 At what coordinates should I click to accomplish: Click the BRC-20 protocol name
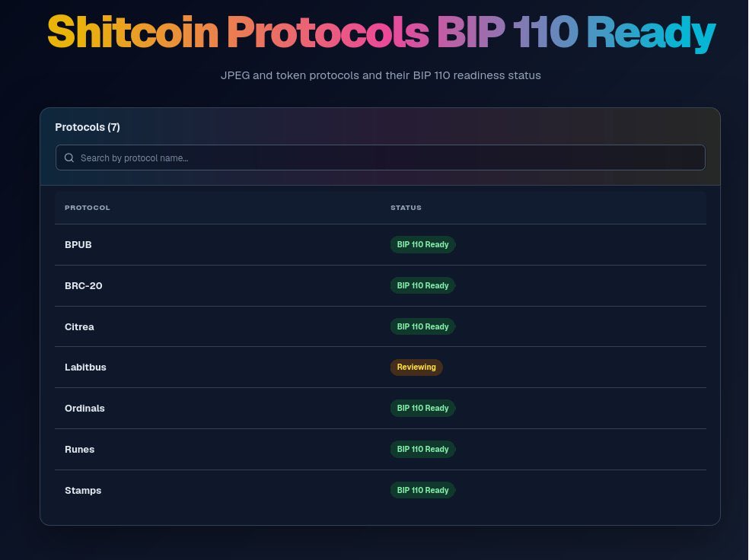84,285
